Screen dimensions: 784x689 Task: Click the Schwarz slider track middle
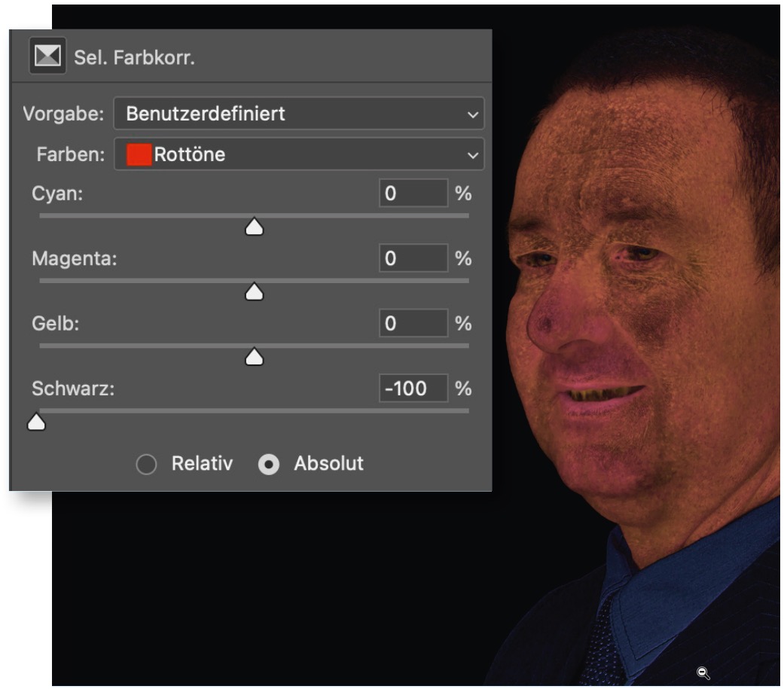pos(254,411)
